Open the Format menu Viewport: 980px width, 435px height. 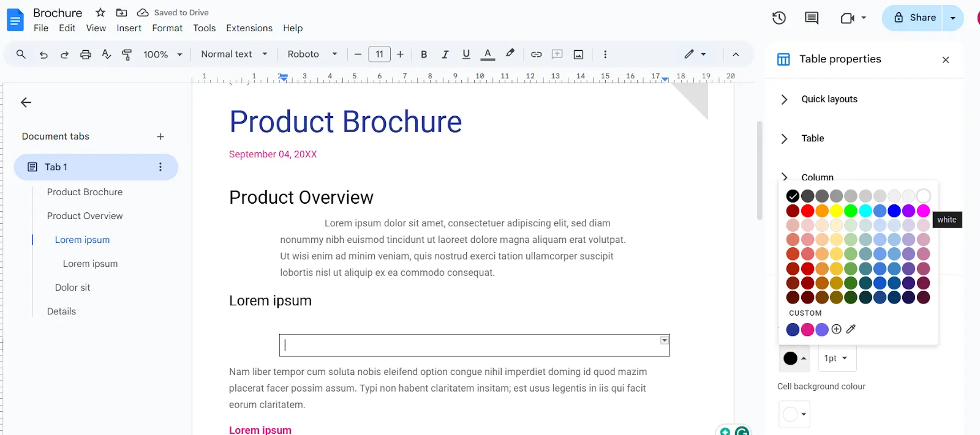[167, 28]
